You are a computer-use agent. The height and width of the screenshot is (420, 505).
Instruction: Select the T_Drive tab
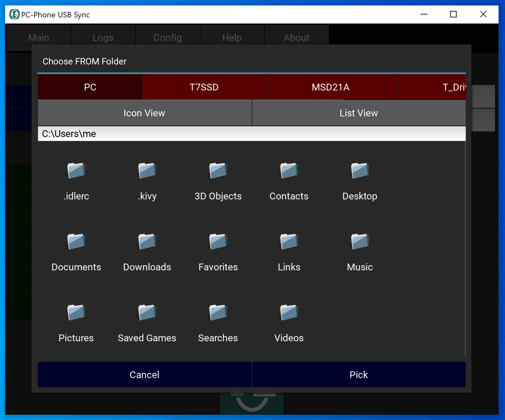431,87
